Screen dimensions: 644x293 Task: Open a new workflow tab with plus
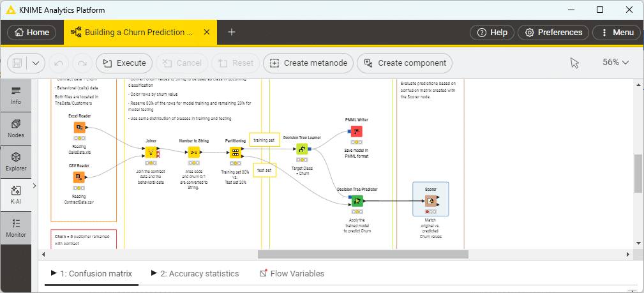coord(232,32)
